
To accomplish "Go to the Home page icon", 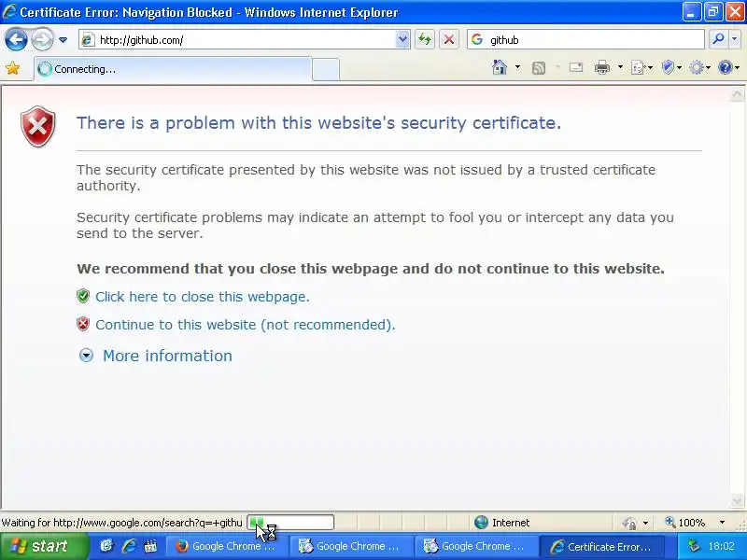I will tap(500, 67).
